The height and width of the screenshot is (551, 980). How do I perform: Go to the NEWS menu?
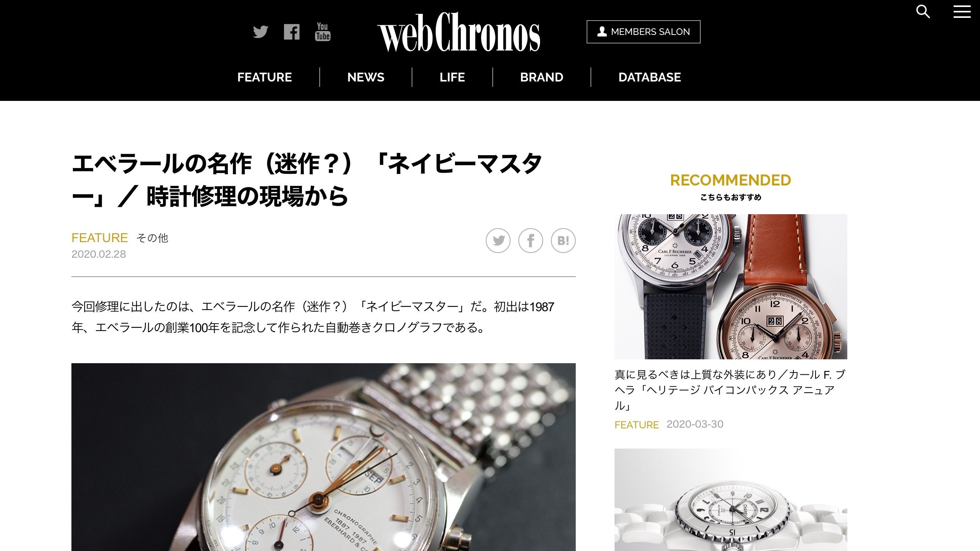click(x=366, y=77)
